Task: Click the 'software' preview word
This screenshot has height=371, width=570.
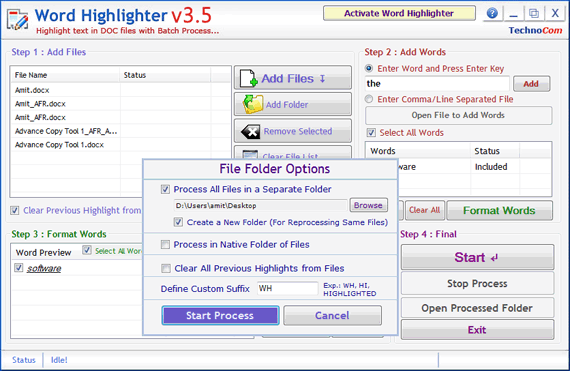Action: click(44, 269)
